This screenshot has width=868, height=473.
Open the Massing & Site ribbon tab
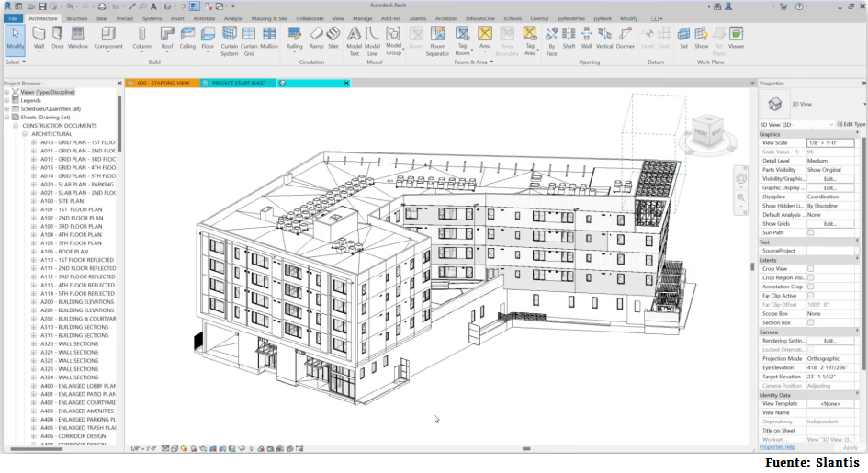(x=269, y=18)
